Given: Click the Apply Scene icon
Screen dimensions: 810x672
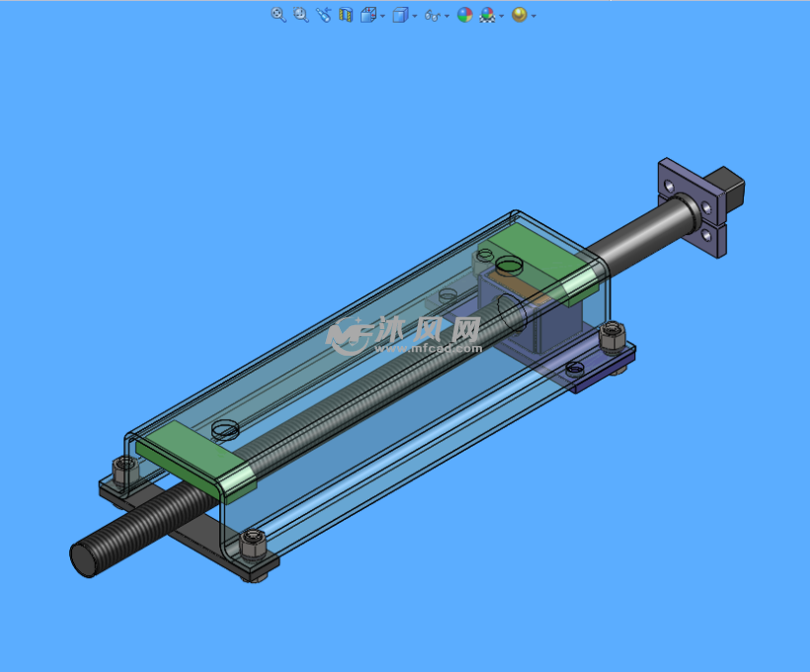Looking at the screenshot, I should pyautogui.click(x=487, y=15).
